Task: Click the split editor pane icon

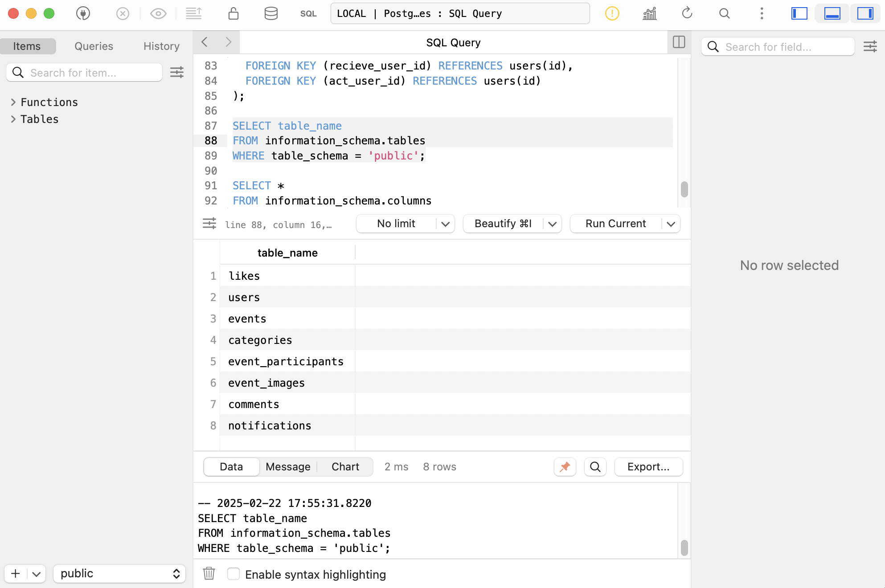Action: pyautogui.click(x=679, y=42)
